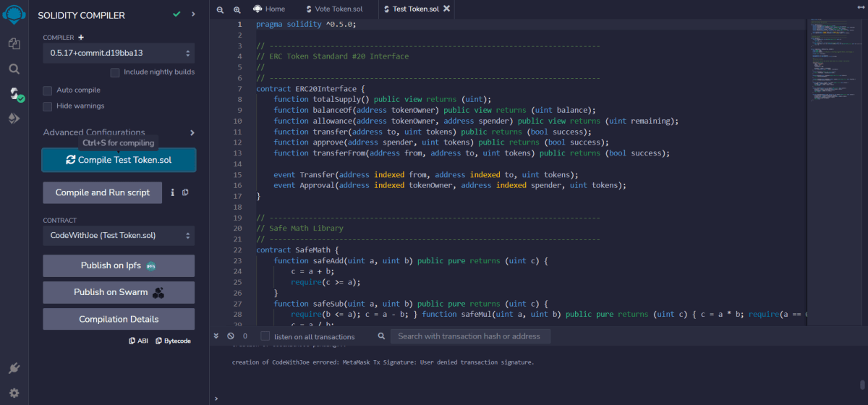This screenshot has height=405, width=868.
Task: Clear the terminal console icon
Action: point(231,336)
